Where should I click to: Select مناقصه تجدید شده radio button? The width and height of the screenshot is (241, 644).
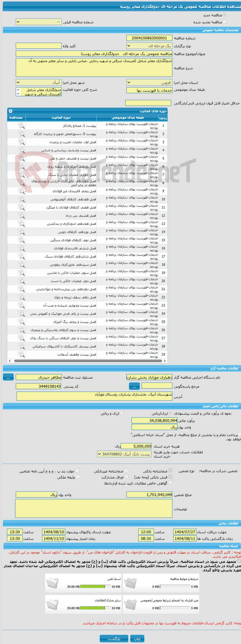pos(224,22)
